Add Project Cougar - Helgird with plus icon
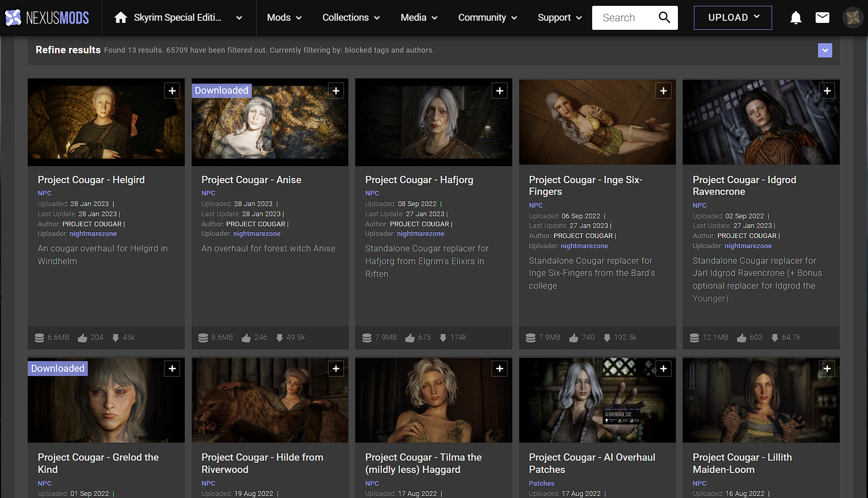The image size is (868, 498). point(172,91)
